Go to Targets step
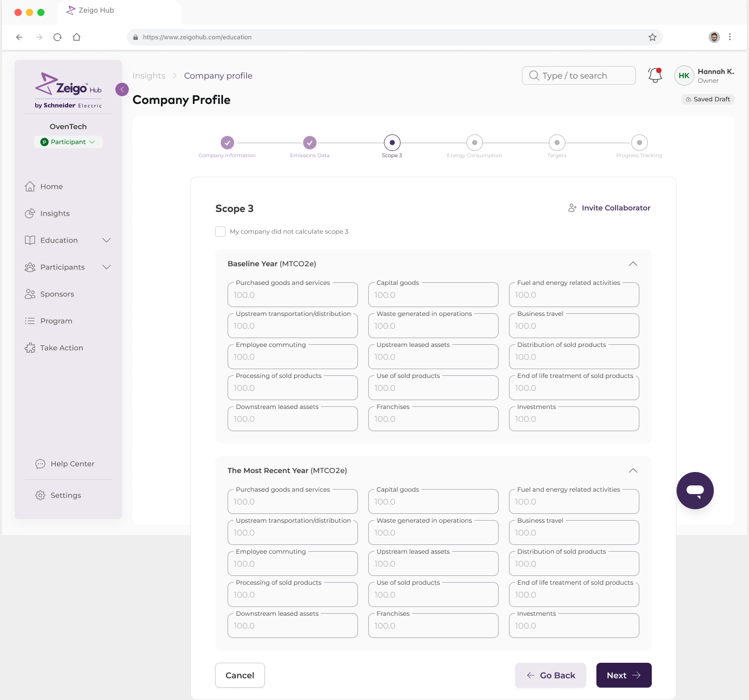Screen dimensions: 749x700 coord(557,143)
